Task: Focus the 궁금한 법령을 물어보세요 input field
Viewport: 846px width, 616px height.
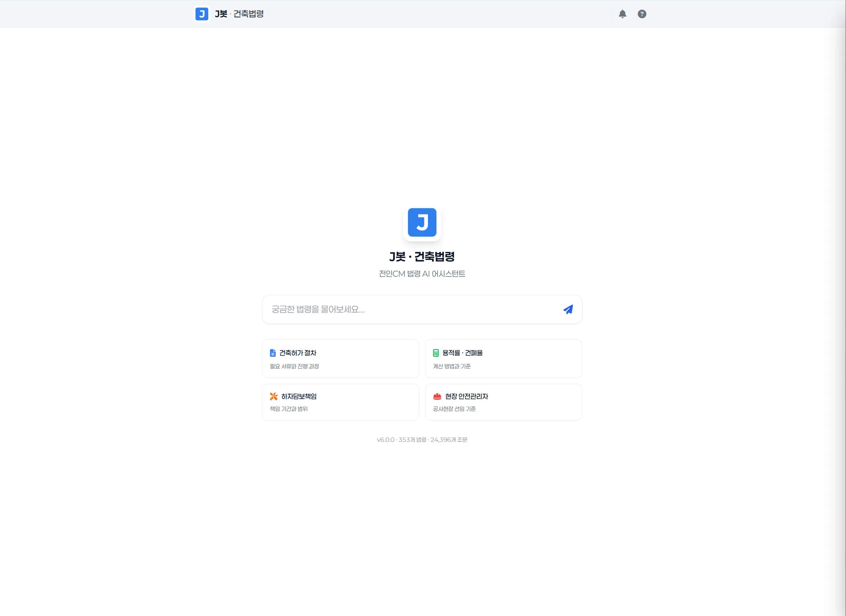Action: (x=410, y=309)
